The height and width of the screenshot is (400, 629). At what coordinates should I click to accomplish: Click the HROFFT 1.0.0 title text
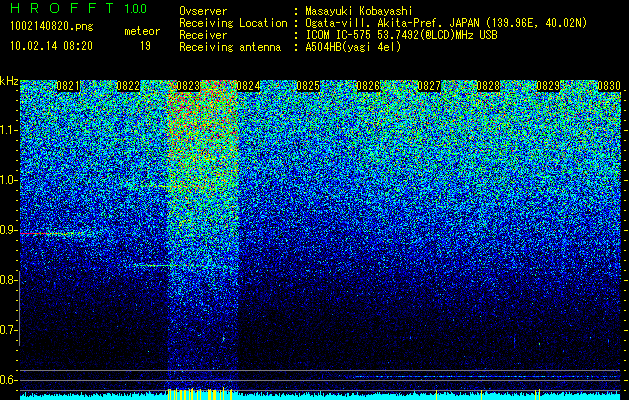pos(79,8)
